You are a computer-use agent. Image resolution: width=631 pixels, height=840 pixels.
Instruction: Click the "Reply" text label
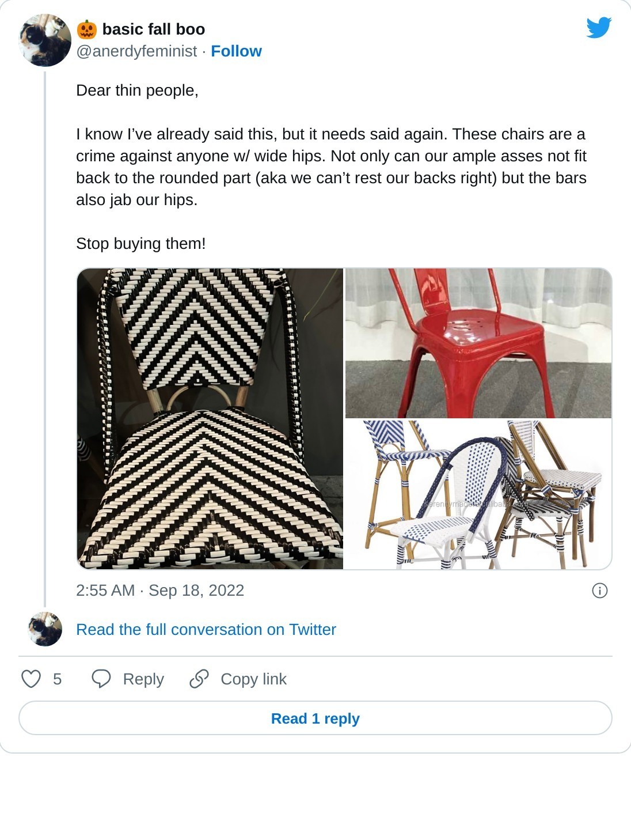tap(143, 679)
